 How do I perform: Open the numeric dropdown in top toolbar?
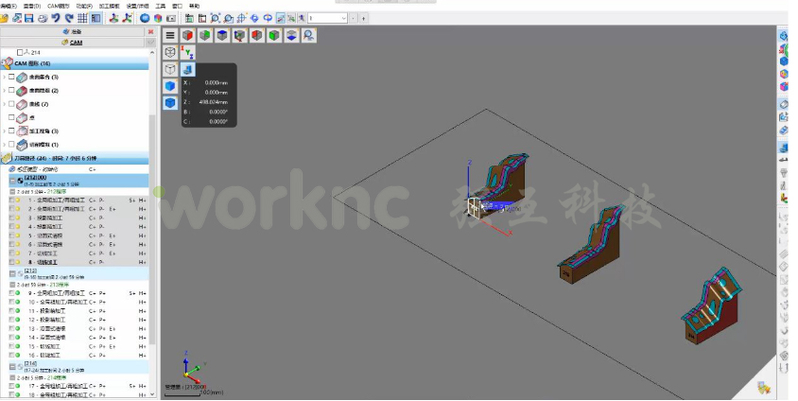tap(344, 18)
